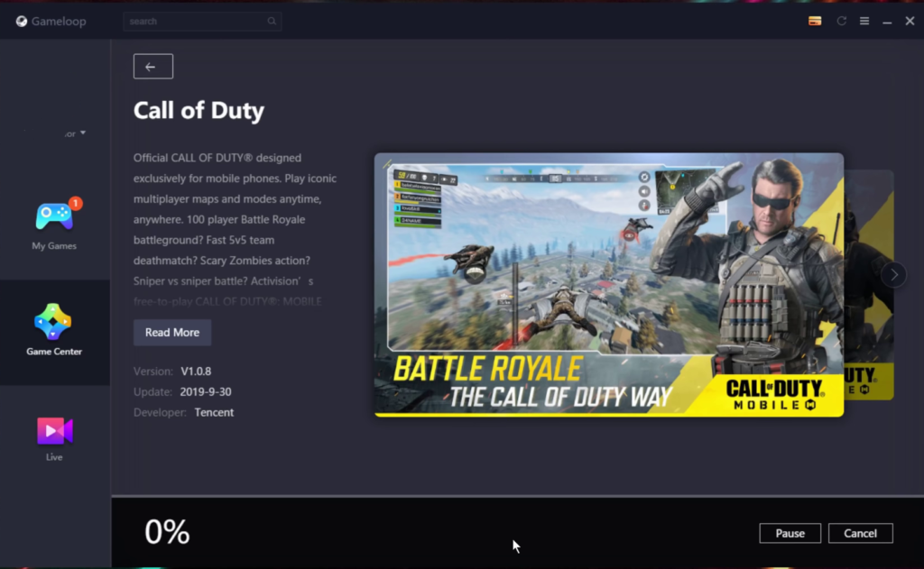
Task: Click version value V1.0.8
Action: (x=196, y=372)
